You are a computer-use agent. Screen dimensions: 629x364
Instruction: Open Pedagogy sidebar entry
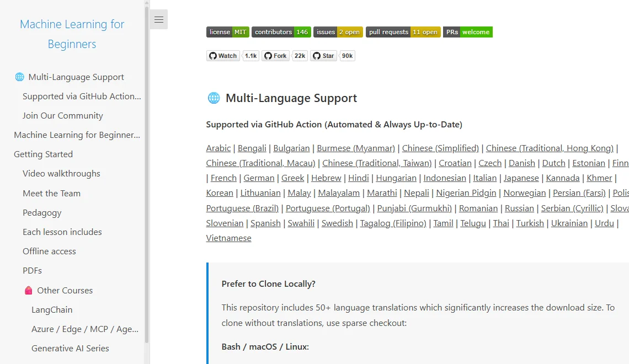pos(42,212)
